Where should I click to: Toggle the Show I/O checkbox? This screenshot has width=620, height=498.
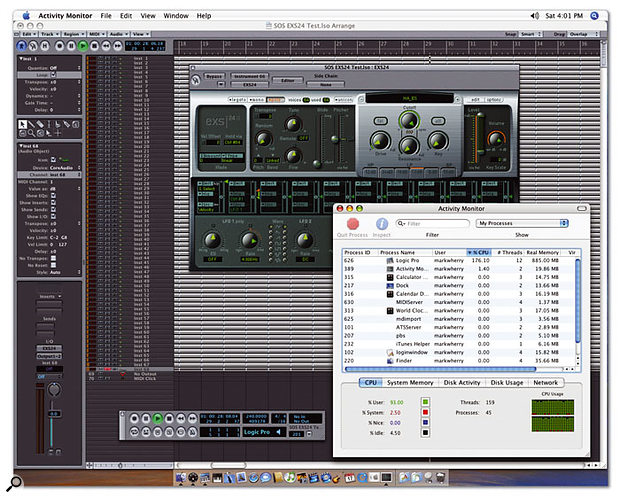[53, 217]
